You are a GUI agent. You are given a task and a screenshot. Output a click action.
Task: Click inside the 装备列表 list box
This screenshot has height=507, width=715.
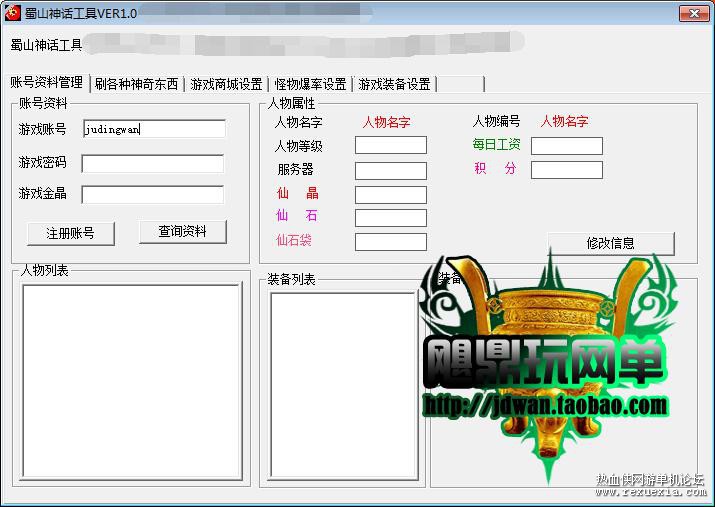point(344,386)
